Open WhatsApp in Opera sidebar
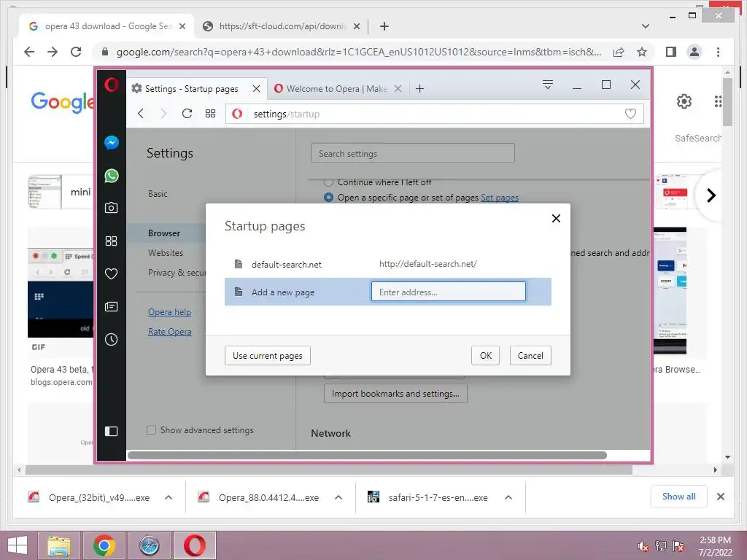The width and height of the screenshot is (747, 560). [x=111, y=175]
